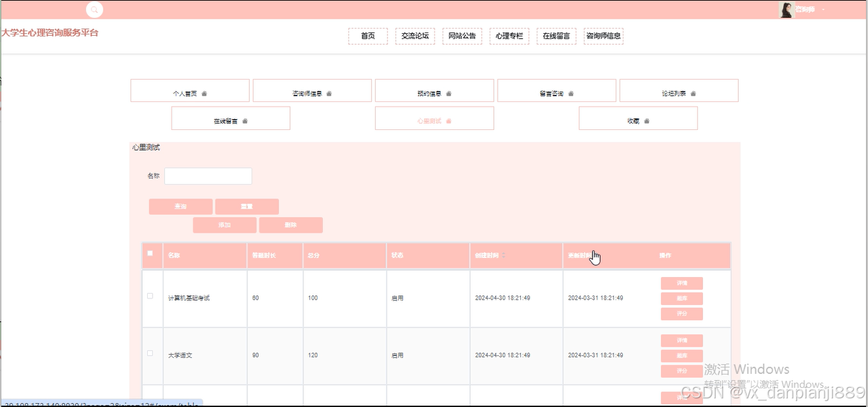The height and width of the screenshot is (407, 868).
Task: Expand the dropdown arrow next to 咨询师 username
Action: (x=823, y=10)
